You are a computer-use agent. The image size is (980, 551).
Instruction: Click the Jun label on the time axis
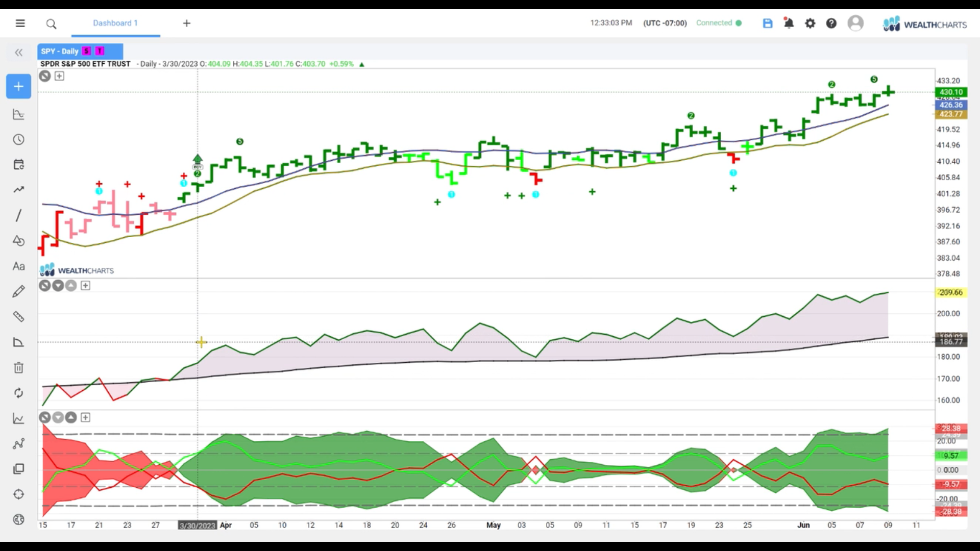coord(803,525)
